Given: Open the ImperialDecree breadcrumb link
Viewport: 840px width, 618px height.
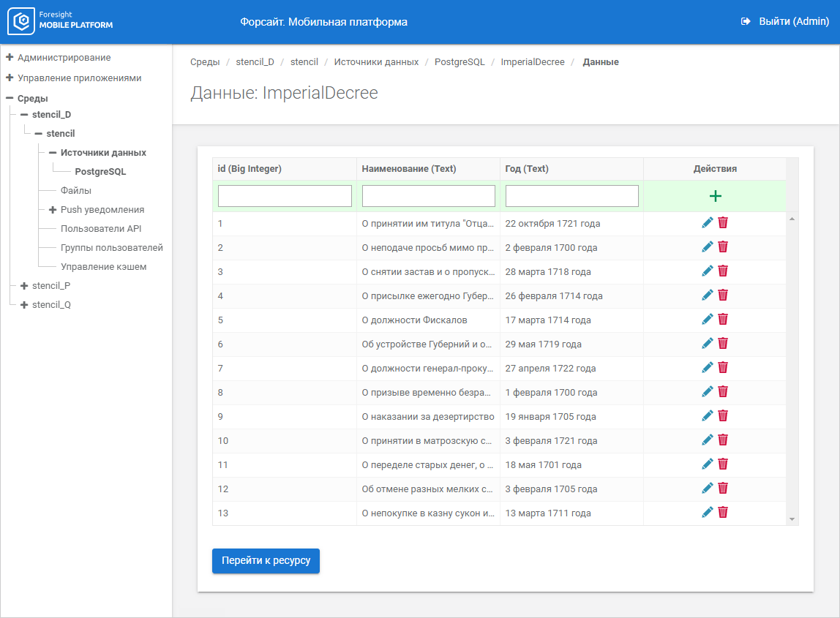Looking at the screenshot, I should (x=532, y=62).
